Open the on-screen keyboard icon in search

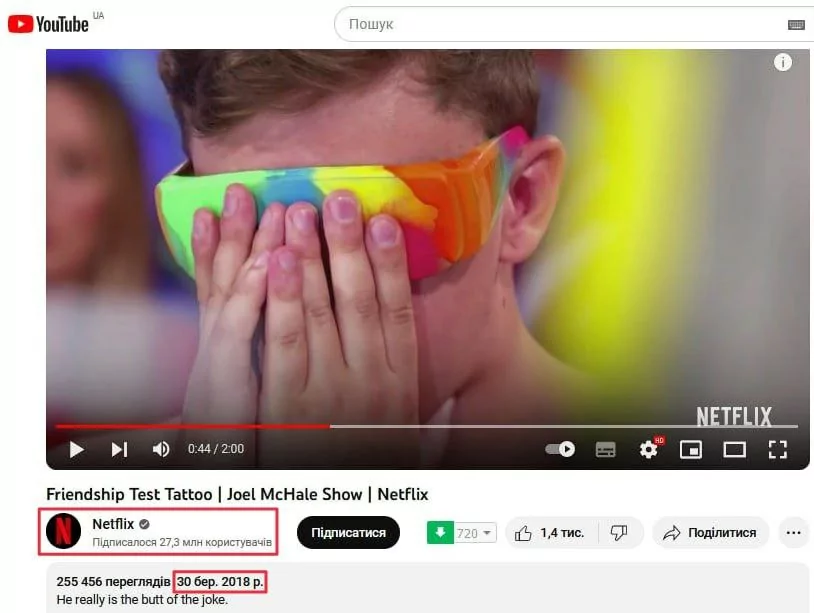[796, 24]
